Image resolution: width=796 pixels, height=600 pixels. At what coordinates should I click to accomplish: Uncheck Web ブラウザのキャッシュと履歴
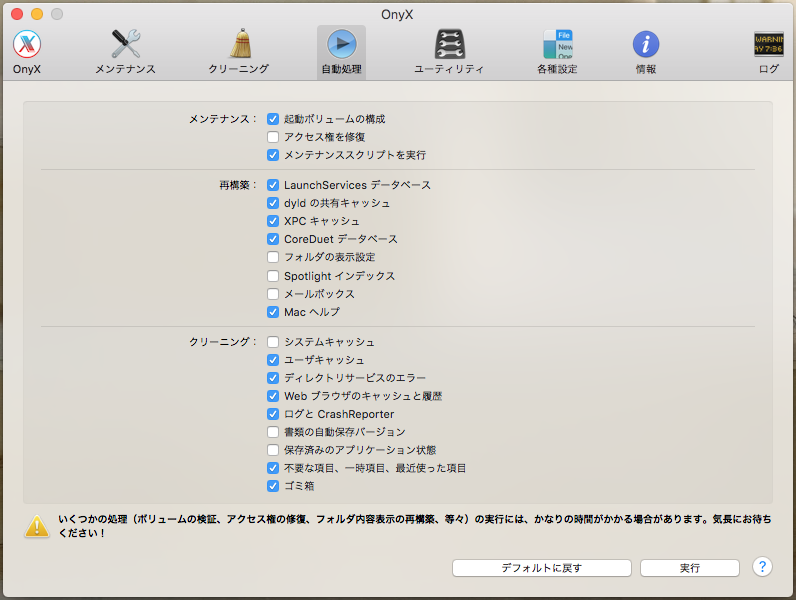[273, 396]
